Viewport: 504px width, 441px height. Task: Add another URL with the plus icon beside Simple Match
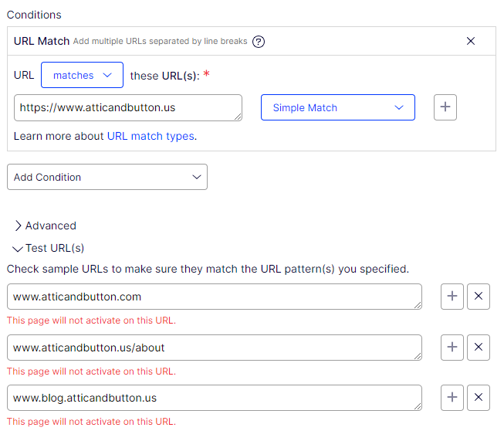[445, 107]
